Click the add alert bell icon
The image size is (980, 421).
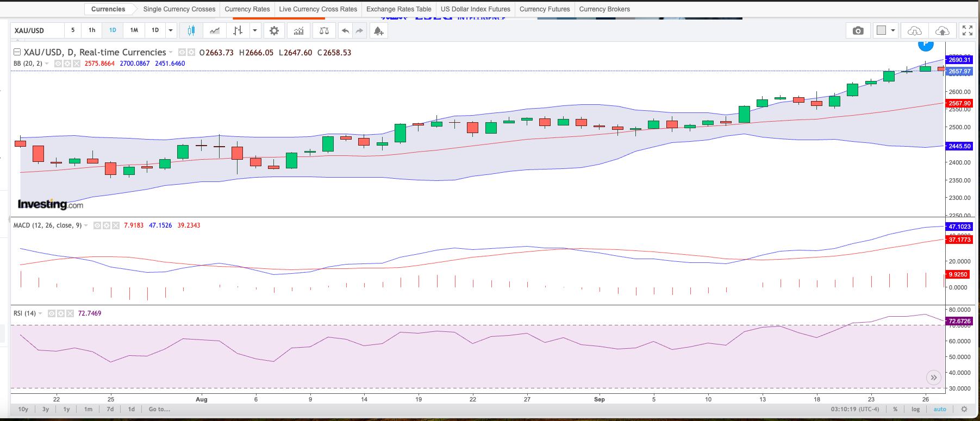point(378,31)
